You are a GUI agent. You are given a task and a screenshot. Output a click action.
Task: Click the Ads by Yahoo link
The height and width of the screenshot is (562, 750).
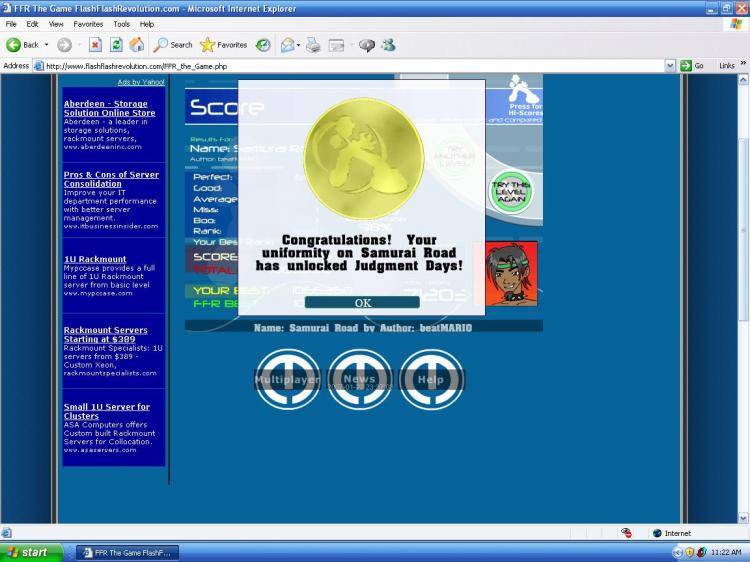click(141, 82)
